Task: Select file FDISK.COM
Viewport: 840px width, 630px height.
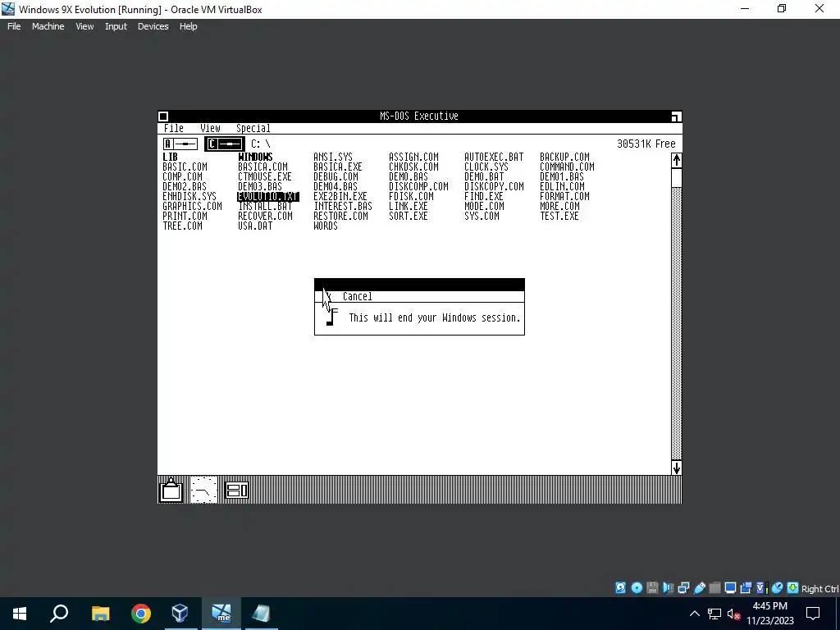Action: tap(411, 197)
